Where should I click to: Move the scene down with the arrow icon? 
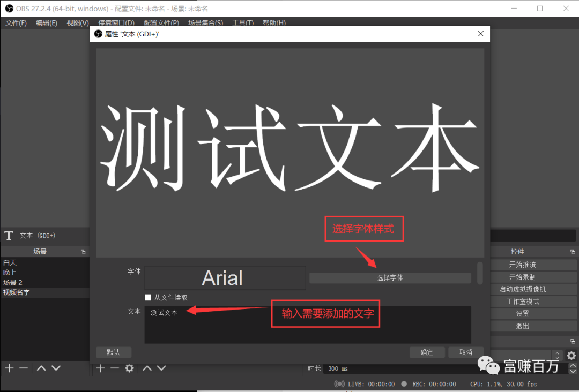(56, 368)
